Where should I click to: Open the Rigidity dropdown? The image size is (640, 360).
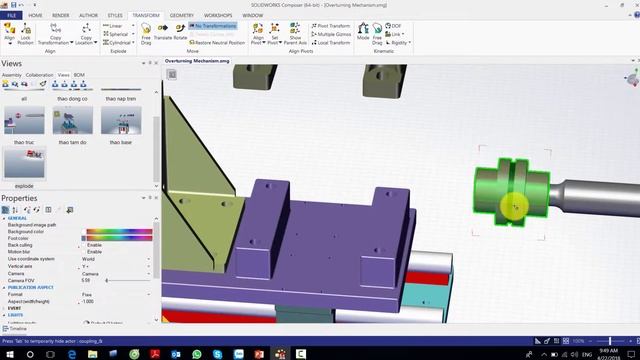[409, 42]
